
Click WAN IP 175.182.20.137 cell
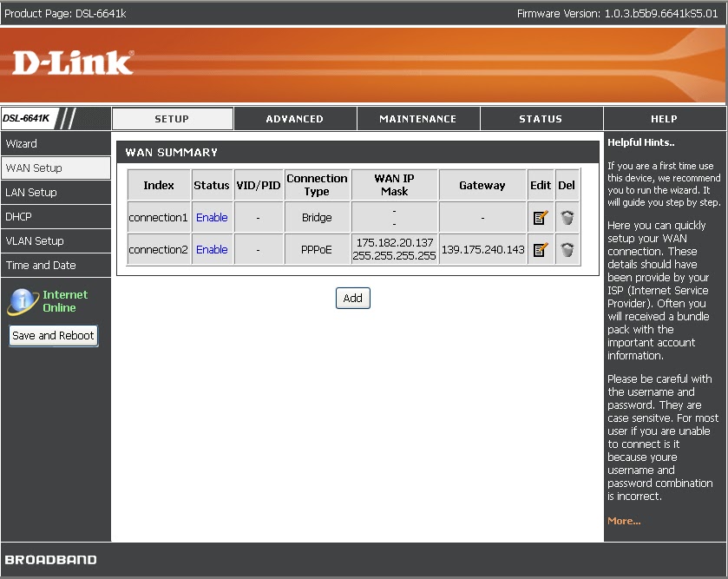[x=395, y=249]
